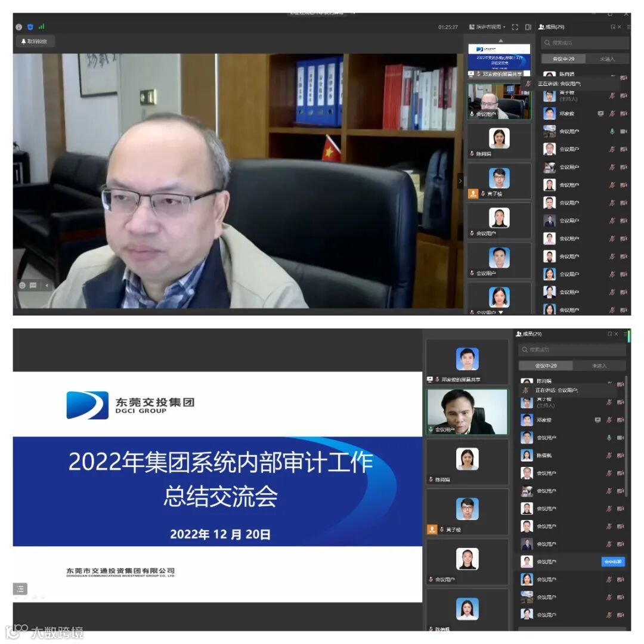Click 成员(29) header in upper window

pos(552,27)
